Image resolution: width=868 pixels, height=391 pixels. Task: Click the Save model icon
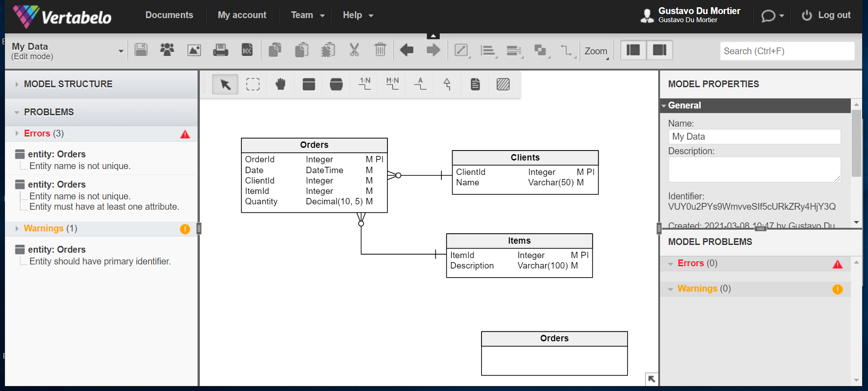click(x=141, y=50)
